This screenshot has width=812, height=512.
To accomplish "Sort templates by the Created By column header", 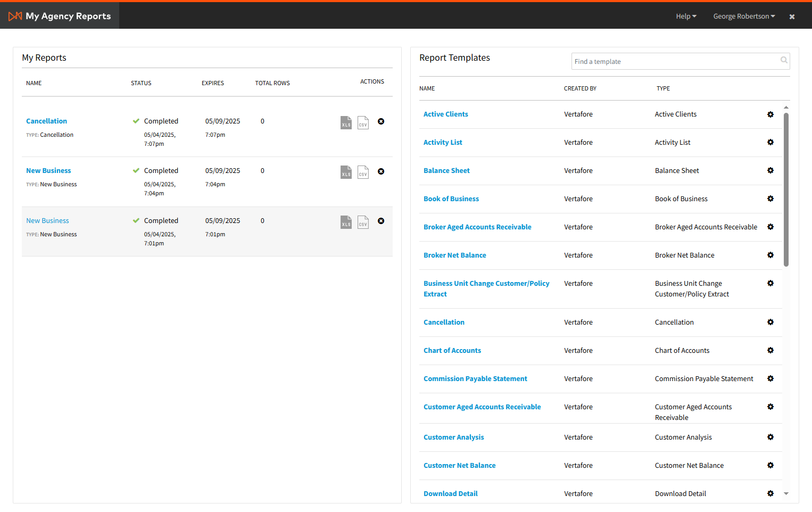I will tap(580, 88).
